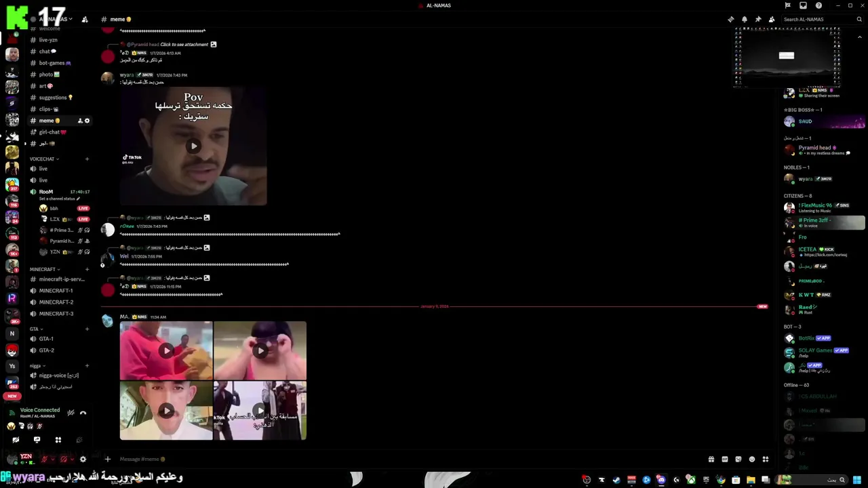Open the soundboard icon in voice panel

79,440
